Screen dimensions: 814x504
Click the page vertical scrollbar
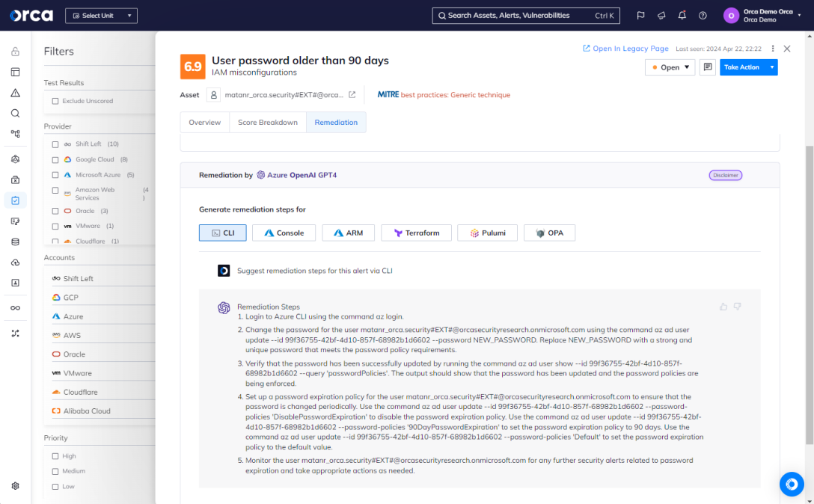810,295
